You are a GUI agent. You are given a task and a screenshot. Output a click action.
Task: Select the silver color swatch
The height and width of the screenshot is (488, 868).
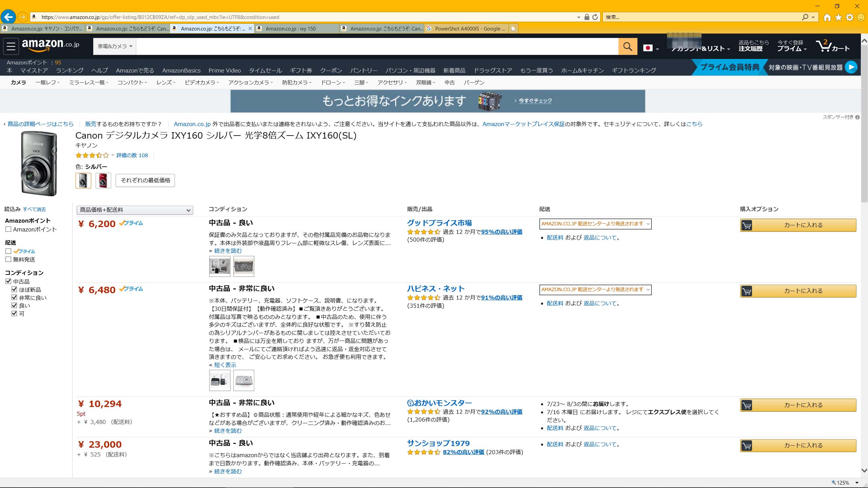[x=83, y=181]
